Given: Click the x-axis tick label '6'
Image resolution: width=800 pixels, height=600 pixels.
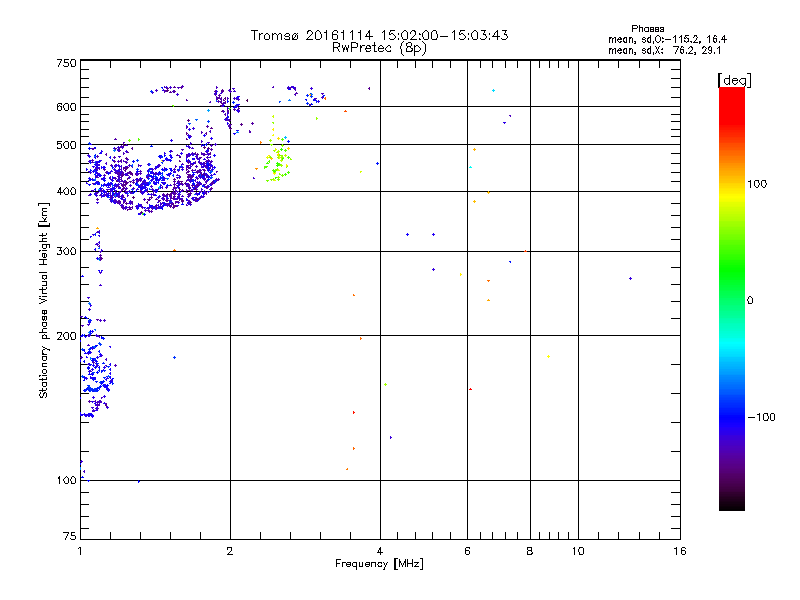Looking at the screenshot, I should tap(467, 551).
